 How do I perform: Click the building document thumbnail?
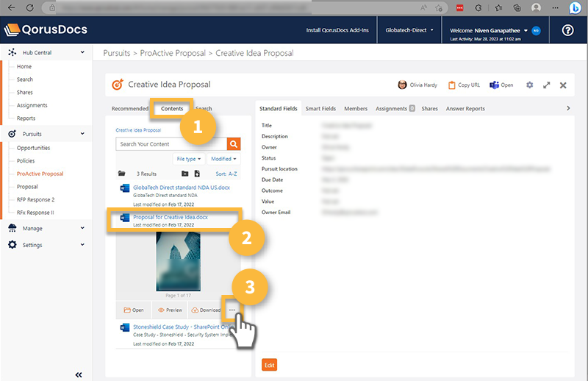point(178,261)
